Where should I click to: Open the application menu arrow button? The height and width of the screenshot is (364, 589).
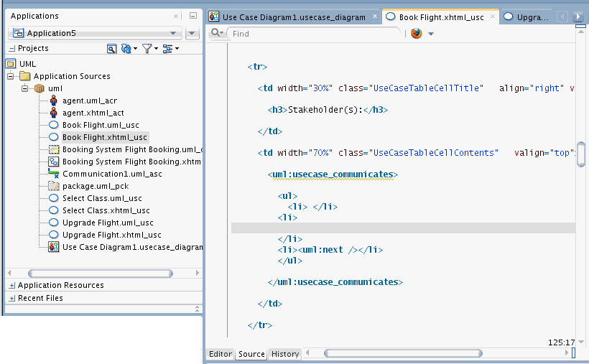[192, 33]
